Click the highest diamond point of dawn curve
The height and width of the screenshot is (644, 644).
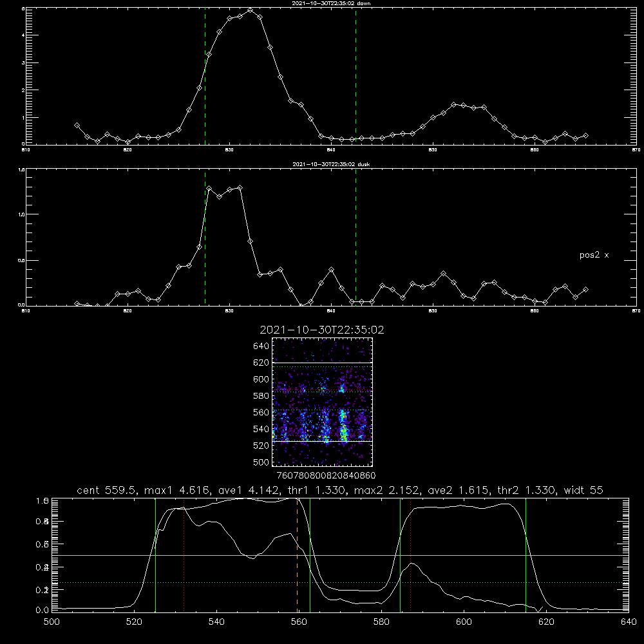pos(250,10)
